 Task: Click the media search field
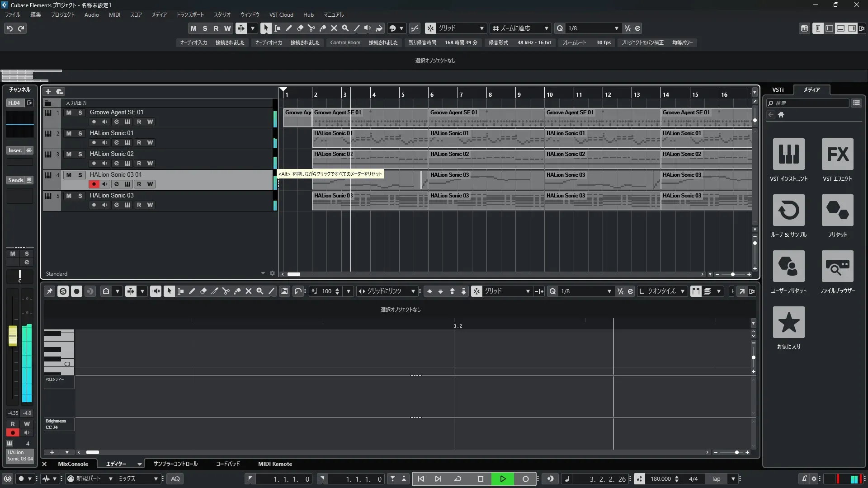pyautogui.click(x=809, y=103)
